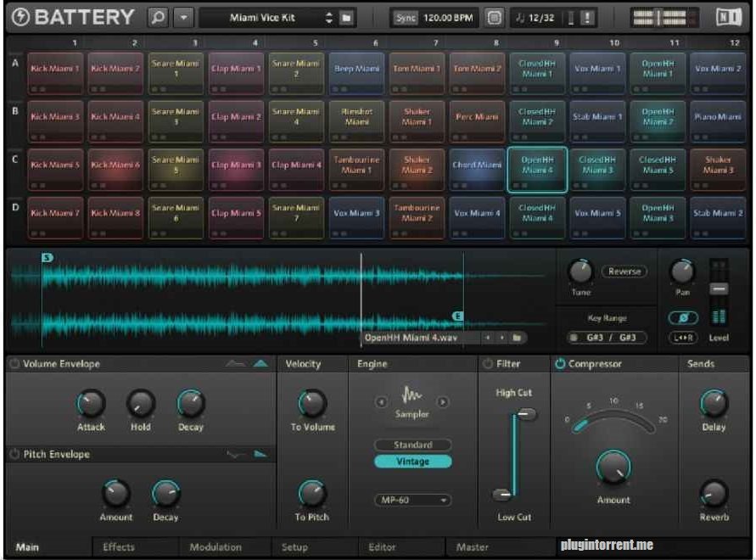Click the Compressor Amount knob
756x560 pixels.
pyautogui.click(x=613, y=468)
